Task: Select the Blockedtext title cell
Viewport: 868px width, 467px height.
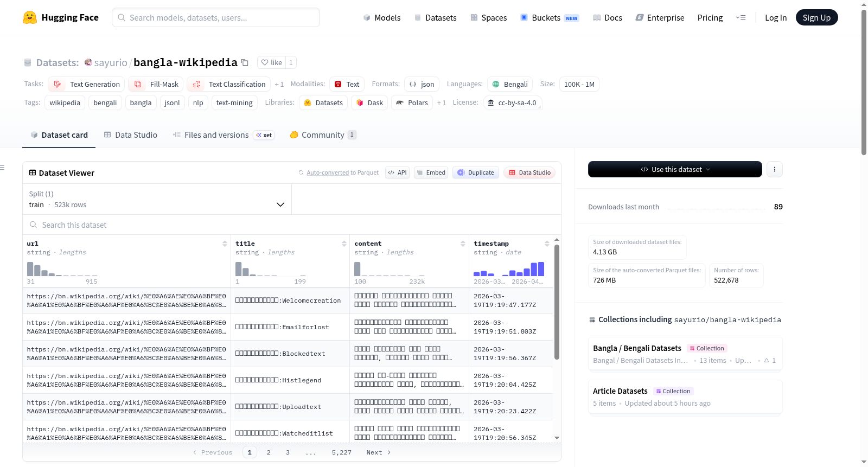Action: tap(290, 354)
